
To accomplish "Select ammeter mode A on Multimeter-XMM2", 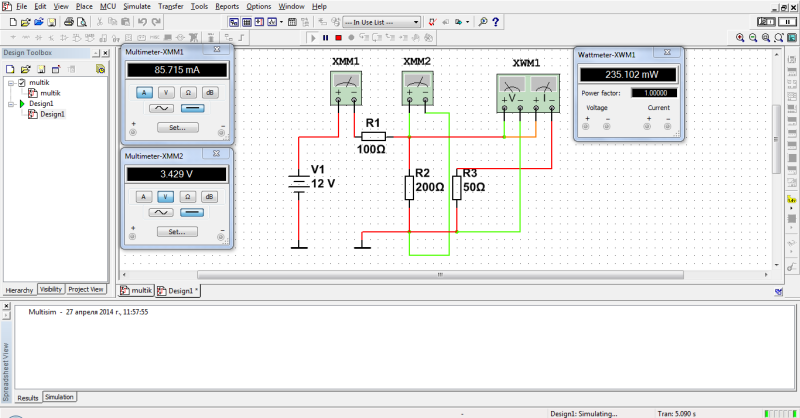I will (x=144, y=196).
